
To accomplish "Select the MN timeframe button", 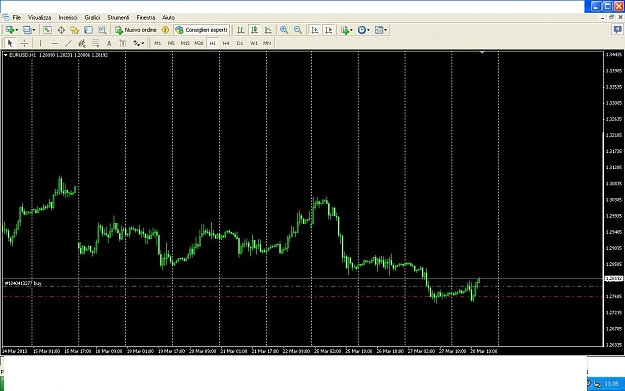I will click(267, 43).
